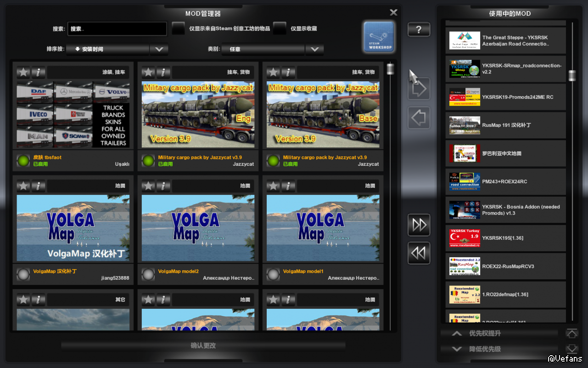588x368 pixels.
Task: Select ROEX22-RusMapRCV3 in active list
Action: 506,266
